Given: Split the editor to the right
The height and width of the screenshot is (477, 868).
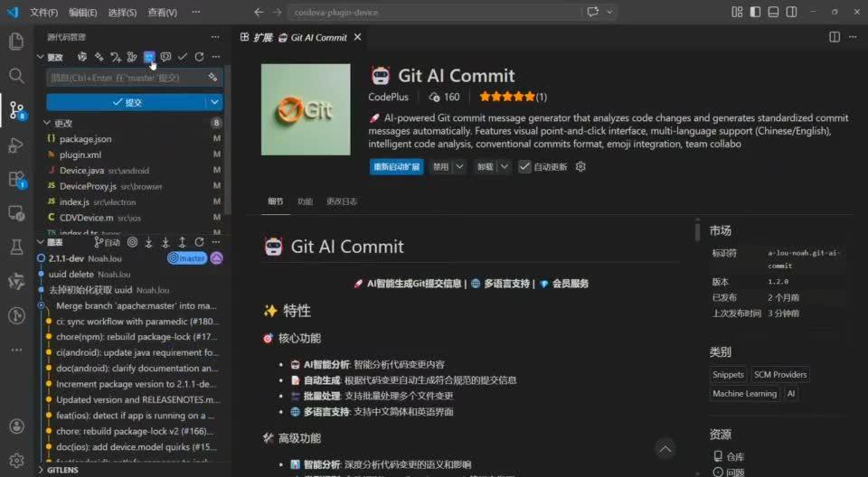Looking at the screenshot, I should [x=835, y=37].
